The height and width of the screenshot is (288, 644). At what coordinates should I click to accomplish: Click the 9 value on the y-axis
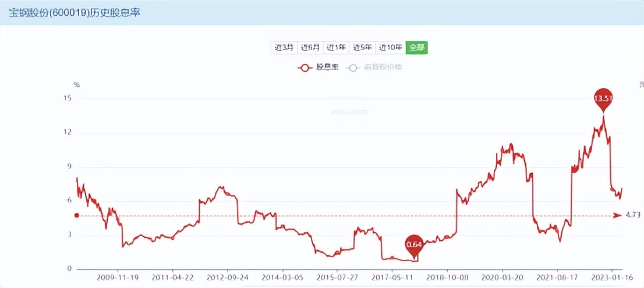click(69, 167)
